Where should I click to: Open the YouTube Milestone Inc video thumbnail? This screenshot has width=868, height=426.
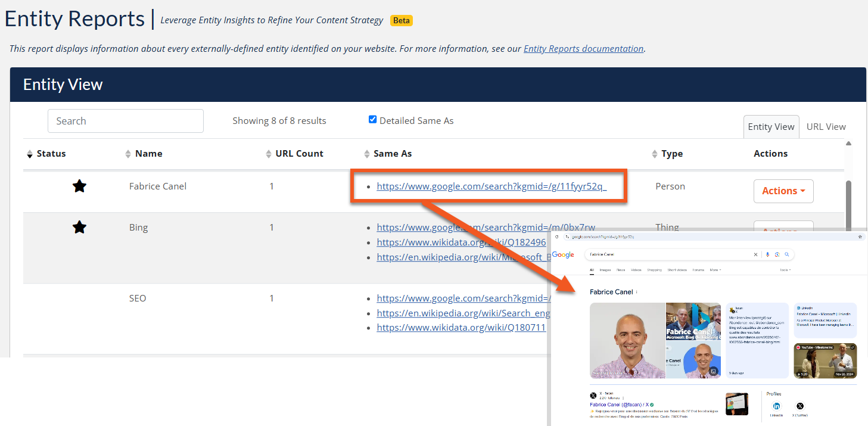pos(825,360)
